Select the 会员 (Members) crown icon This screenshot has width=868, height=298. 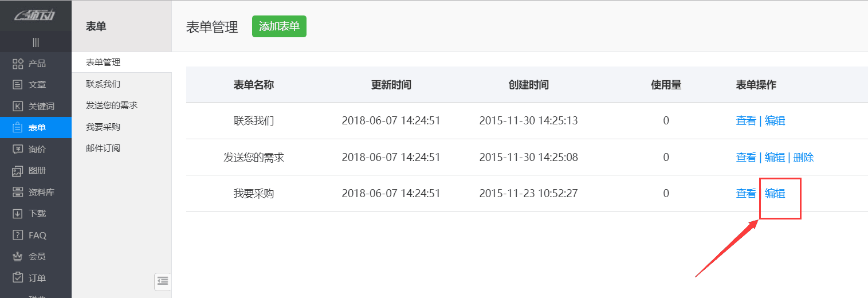click(x=18, y=257)
